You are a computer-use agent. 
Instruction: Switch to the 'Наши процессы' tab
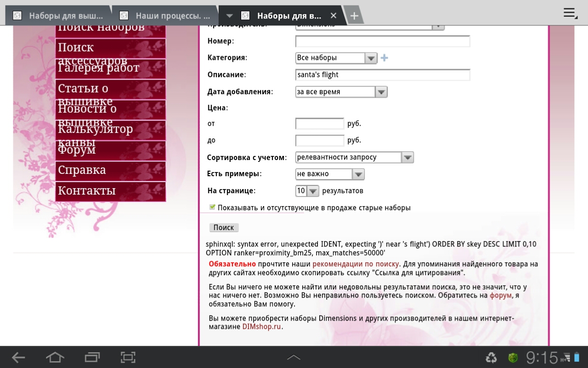165,16
